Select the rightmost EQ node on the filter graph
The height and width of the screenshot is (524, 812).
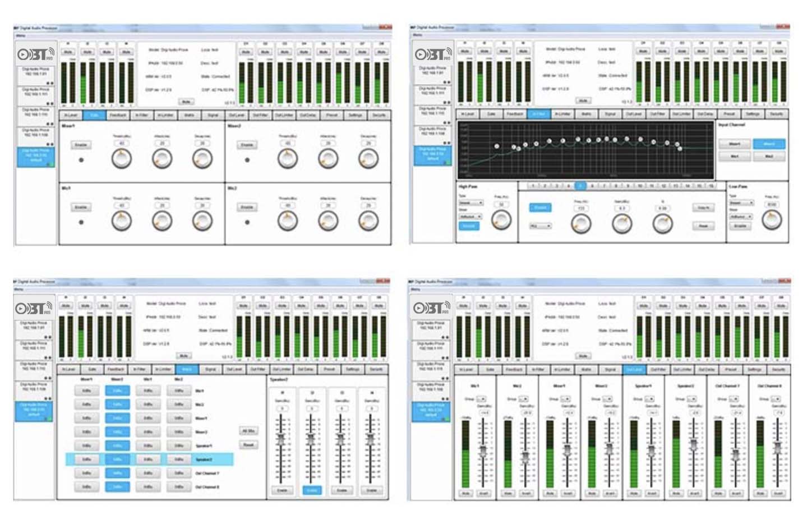(x=680, y=149)
